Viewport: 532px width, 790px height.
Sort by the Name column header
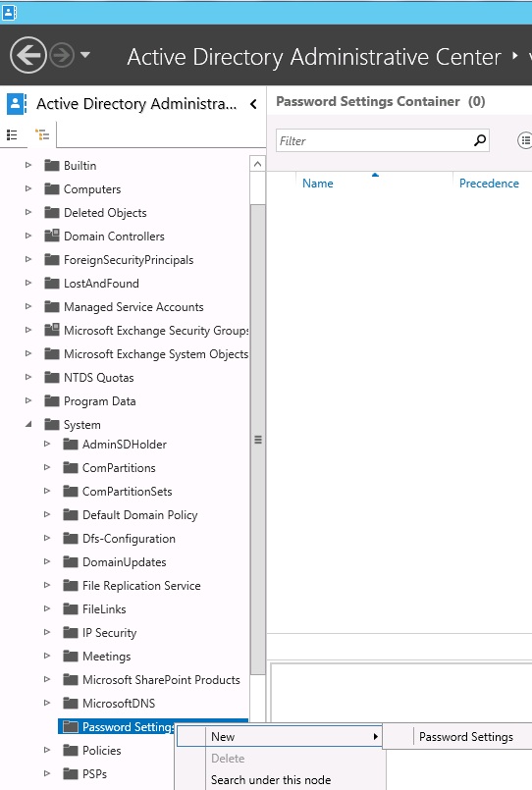click(317, 184)
